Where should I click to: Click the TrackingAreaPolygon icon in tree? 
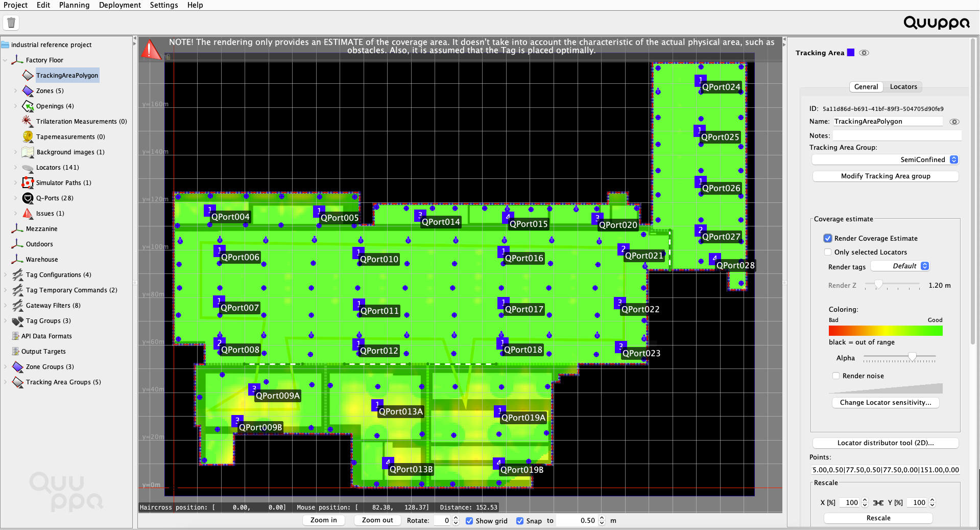pos(28,75)
